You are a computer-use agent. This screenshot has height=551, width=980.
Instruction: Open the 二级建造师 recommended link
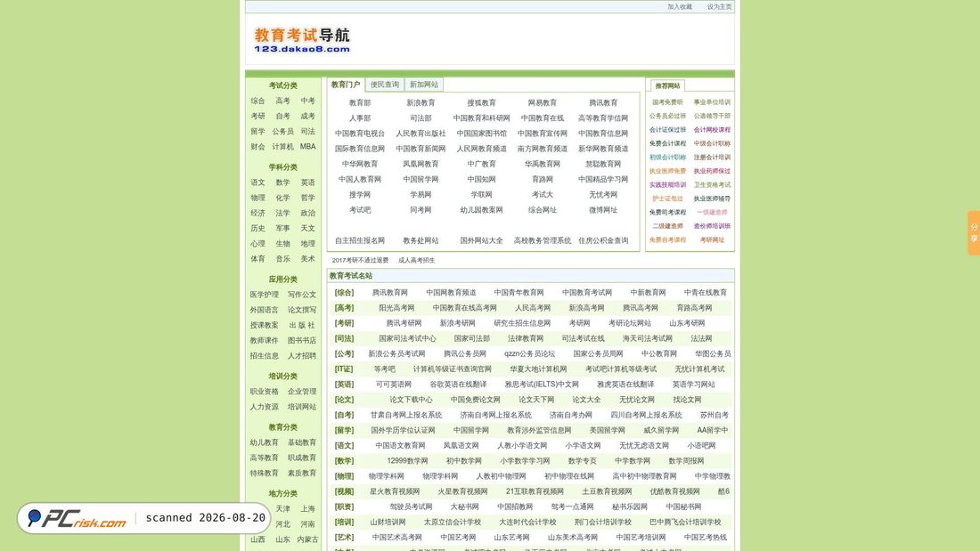click(x=667, y=226)
